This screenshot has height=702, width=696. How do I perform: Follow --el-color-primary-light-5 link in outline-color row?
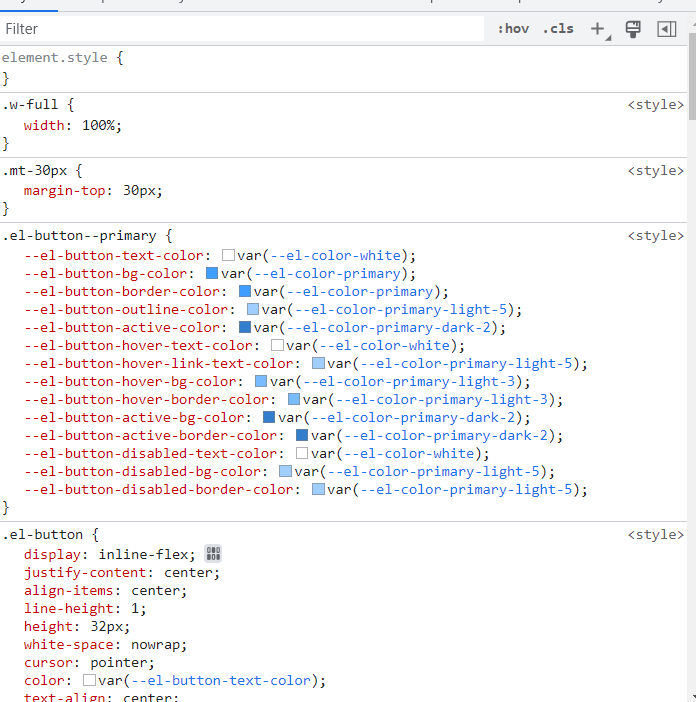401,309
